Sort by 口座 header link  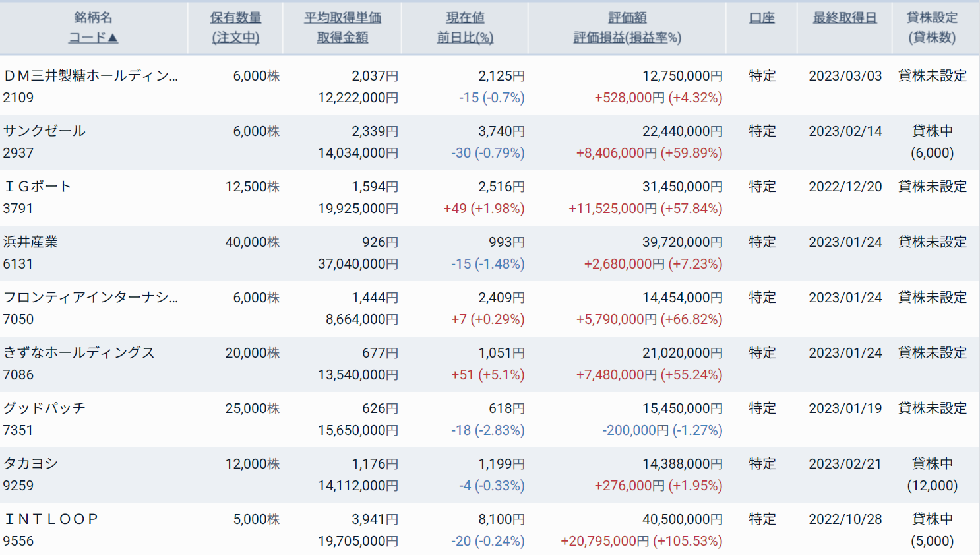click(x=762, y=18)
